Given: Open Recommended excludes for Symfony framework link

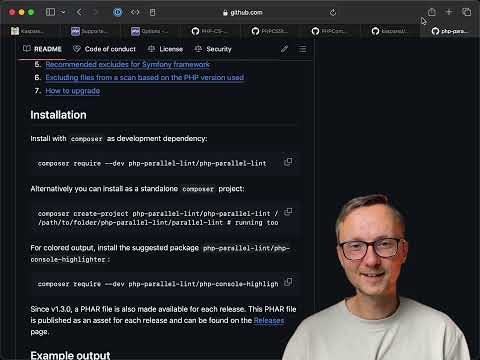Looking at the screenshot, I should [x=128, y=64].
